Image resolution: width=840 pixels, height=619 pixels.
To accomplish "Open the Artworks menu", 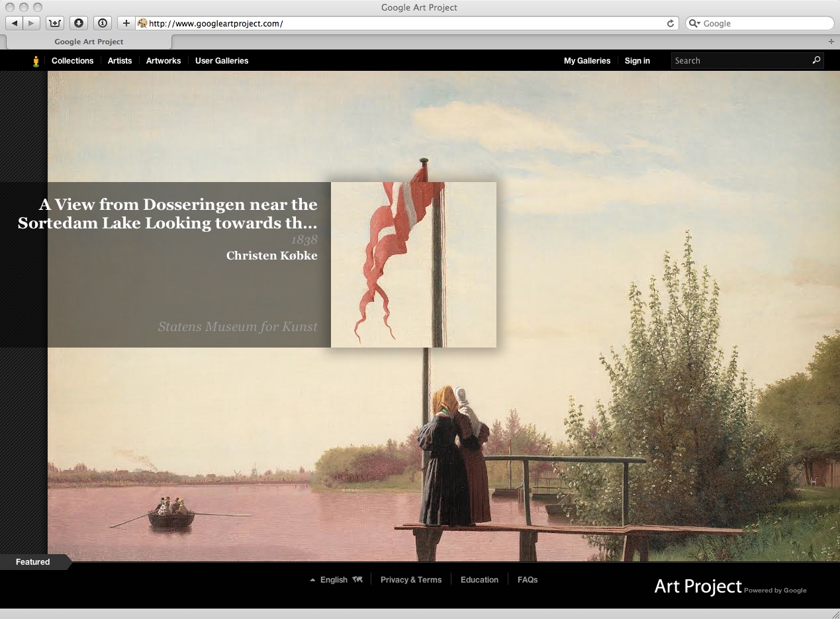I will 163,61.
